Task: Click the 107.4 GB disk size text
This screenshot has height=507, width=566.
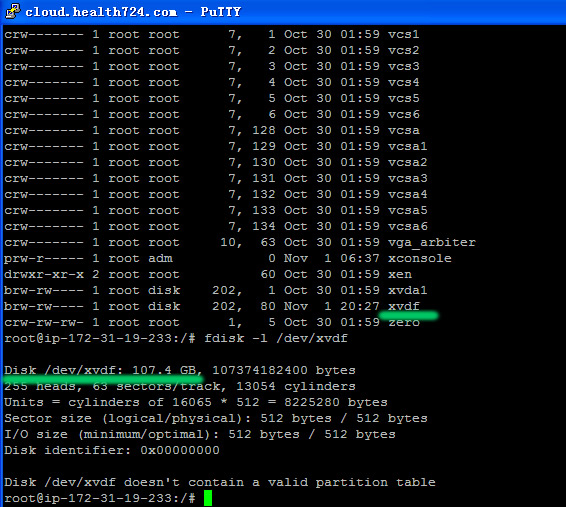Action: click(x=164, y=370)
